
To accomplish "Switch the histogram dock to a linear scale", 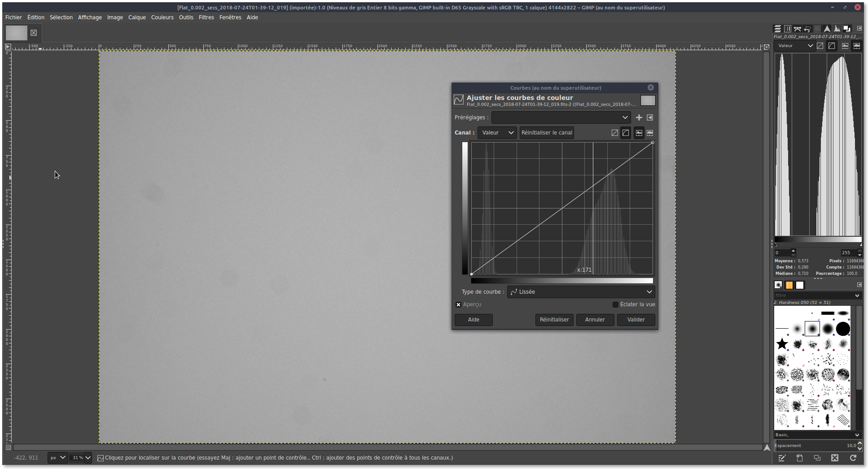I will (820, 46).
